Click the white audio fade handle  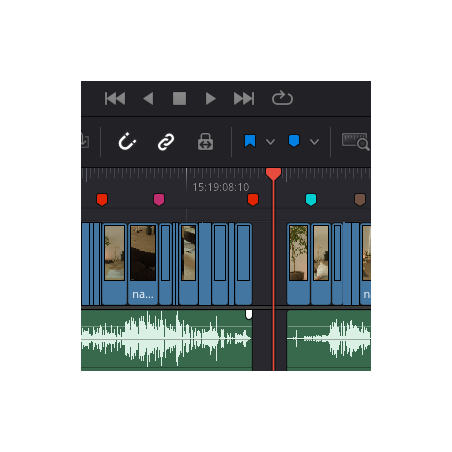click(x=249, y=314)
